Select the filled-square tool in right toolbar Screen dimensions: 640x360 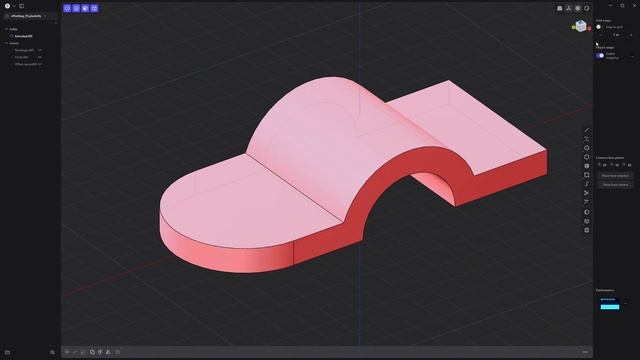pyautogui.click(x=587, y=166)
